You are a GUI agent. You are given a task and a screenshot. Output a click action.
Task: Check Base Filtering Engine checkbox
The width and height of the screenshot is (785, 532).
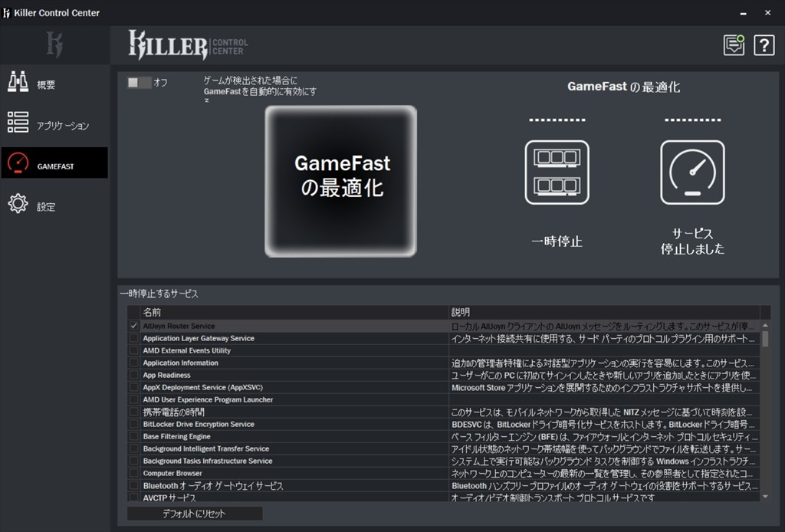click(x=133, y=436)
